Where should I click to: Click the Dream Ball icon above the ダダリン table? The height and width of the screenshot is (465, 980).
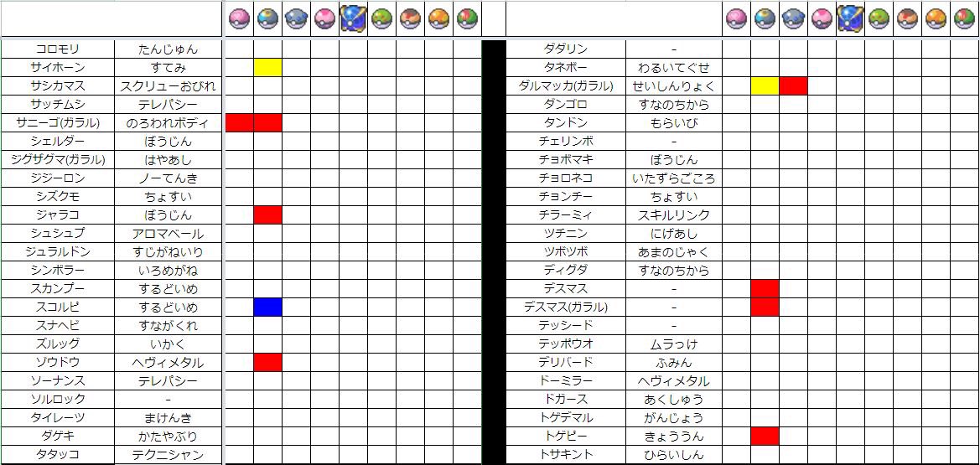pos(822,19)
